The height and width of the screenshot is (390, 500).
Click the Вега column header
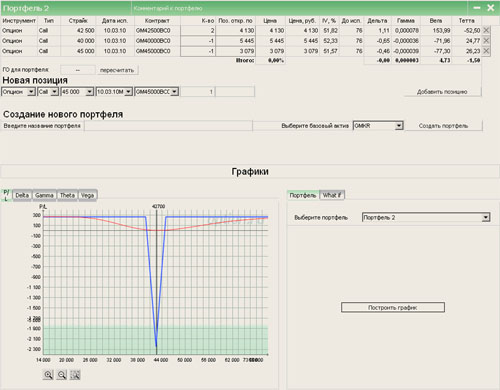coord(436,21)
